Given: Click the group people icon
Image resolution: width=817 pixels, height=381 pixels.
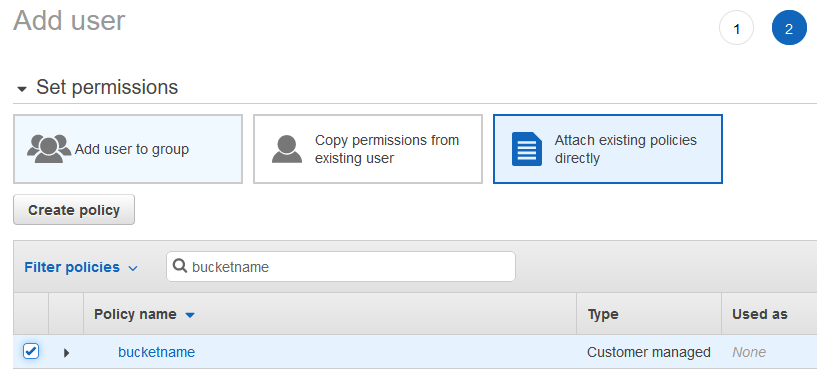Looking at the screenshot, I should 49,149.
